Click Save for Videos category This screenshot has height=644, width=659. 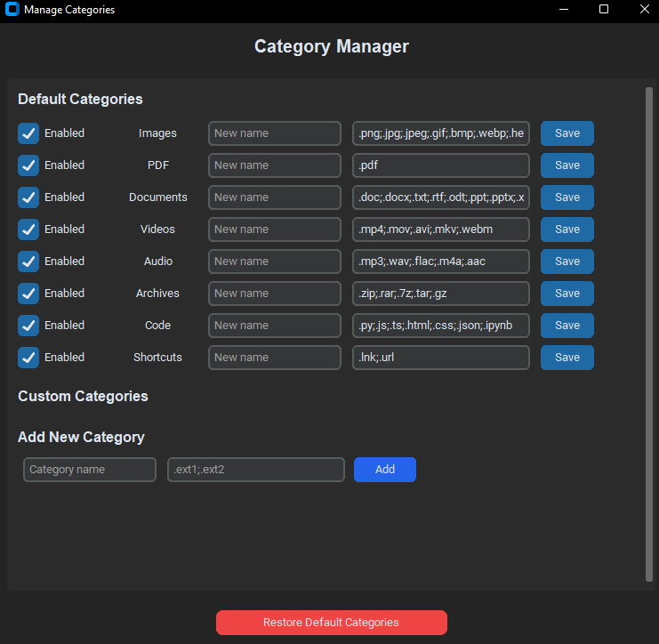(567, 229)
